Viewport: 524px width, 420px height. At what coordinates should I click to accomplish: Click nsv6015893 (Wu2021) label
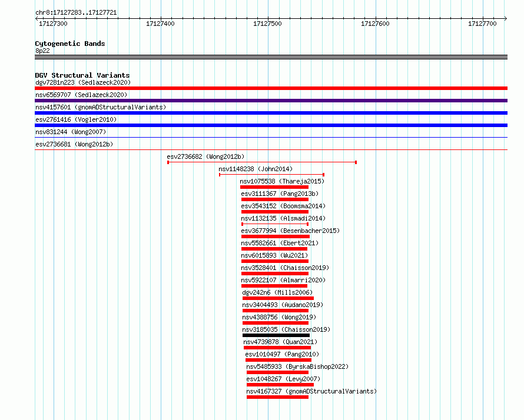click(x=274, y=255)
